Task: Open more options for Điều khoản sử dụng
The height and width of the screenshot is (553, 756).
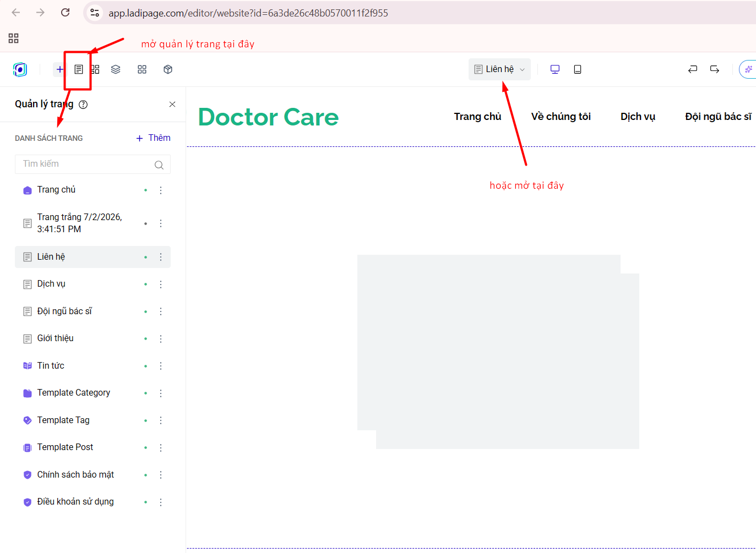Action: (x=161, y=502)
